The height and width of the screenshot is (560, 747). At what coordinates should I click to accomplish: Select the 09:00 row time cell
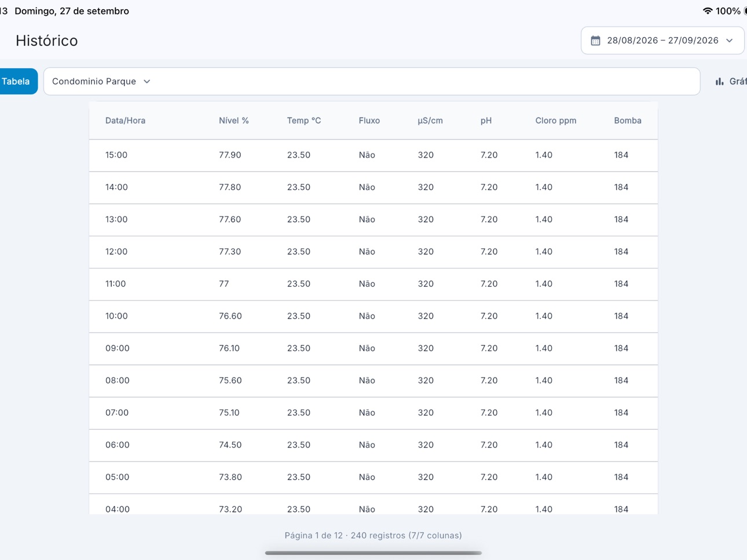click(x=118, y=348)
